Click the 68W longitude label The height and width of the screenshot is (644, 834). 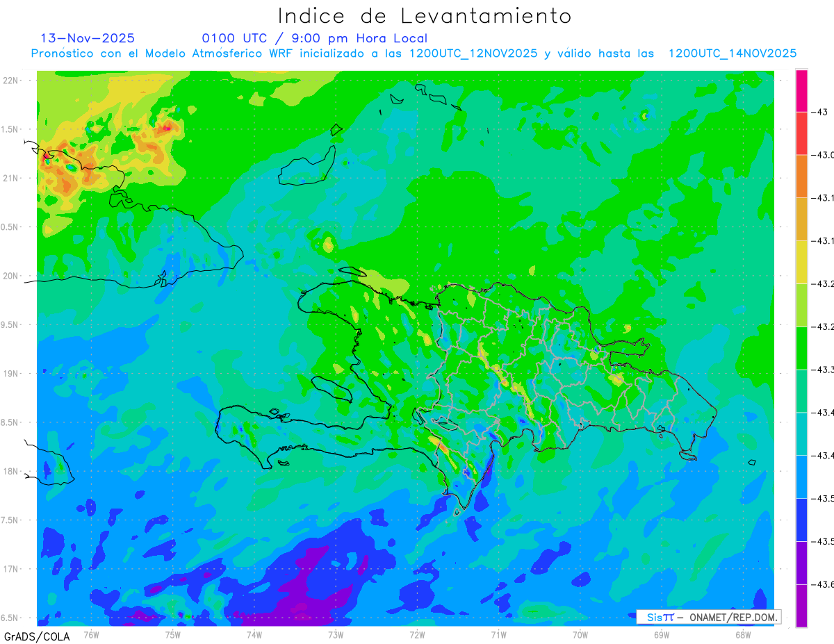click(x=743, y=635)
